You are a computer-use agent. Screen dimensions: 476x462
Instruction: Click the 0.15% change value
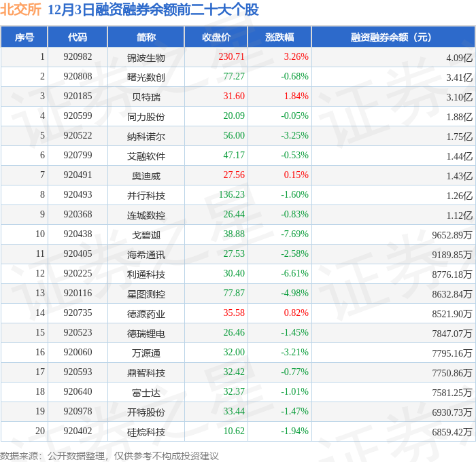pos(296,175)
